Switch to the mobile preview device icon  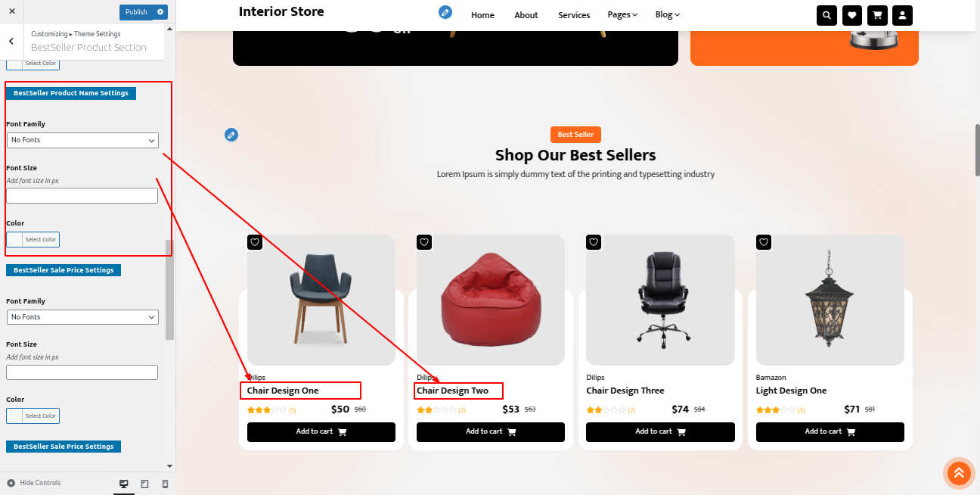[x=166, y=484]
